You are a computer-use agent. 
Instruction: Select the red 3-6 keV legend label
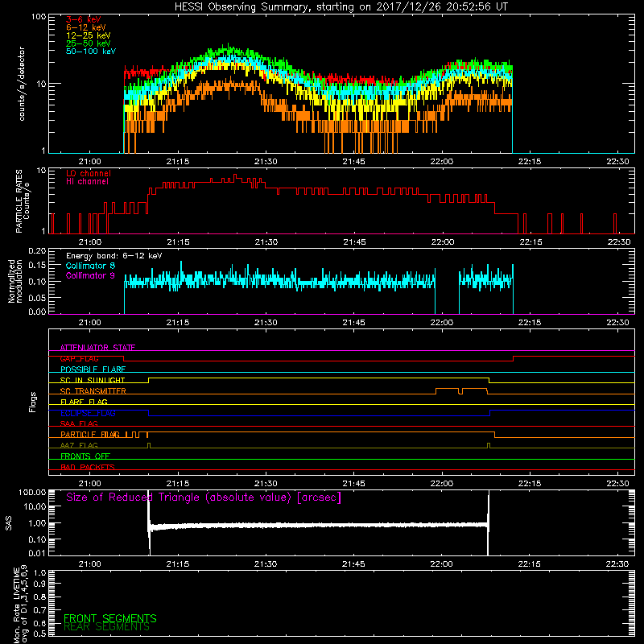84,19
